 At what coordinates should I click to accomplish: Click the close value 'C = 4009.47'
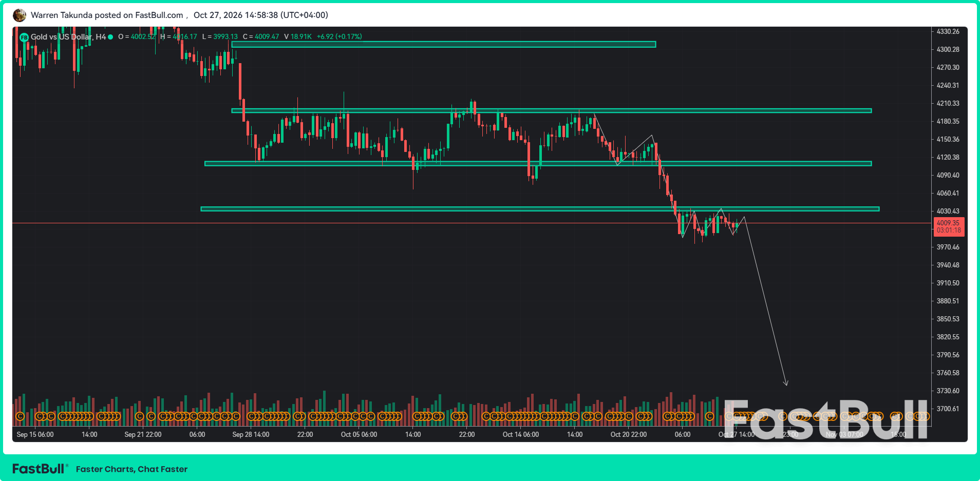261,37
